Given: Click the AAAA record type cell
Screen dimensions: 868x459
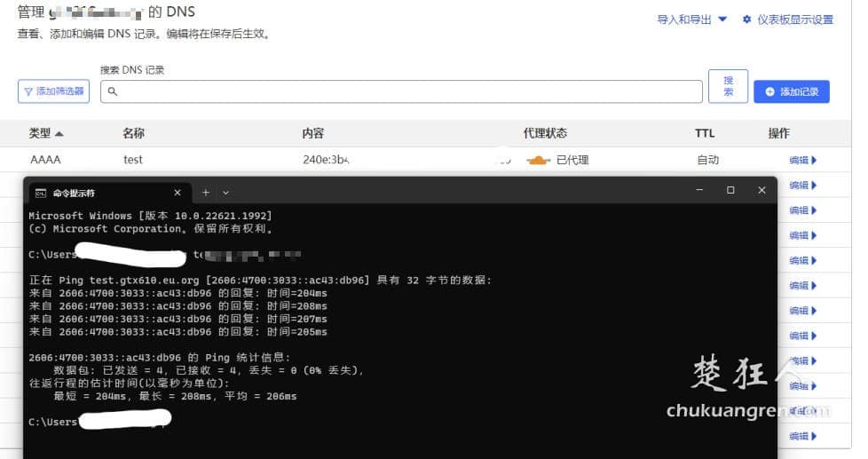Looking at the screenshot, I should pos(45,160).
